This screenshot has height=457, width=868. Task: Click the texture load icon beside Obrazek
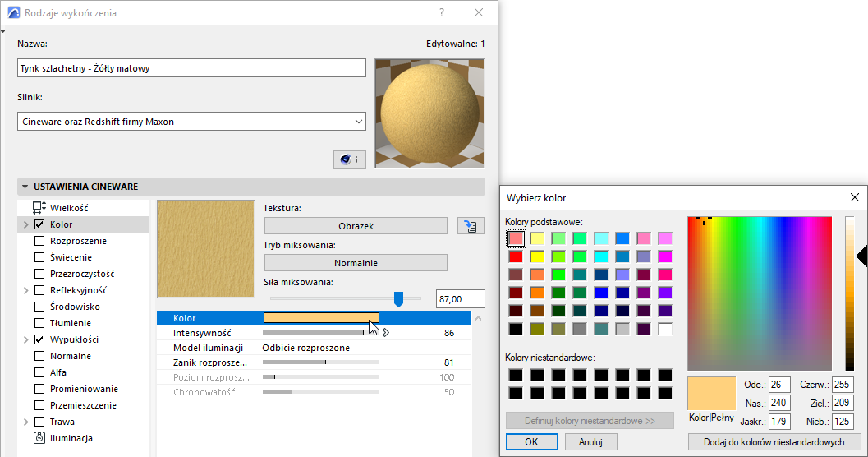coord(471,226)
